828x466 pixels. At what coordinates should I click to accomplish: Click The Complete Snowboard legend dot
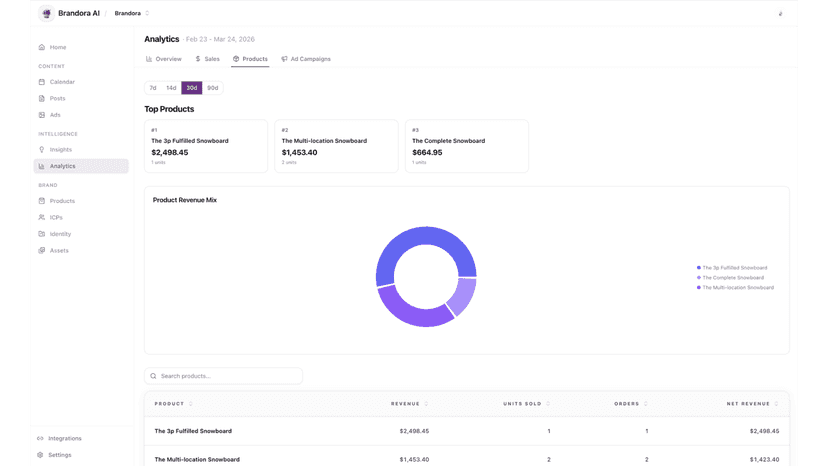(x=699, y=278)
